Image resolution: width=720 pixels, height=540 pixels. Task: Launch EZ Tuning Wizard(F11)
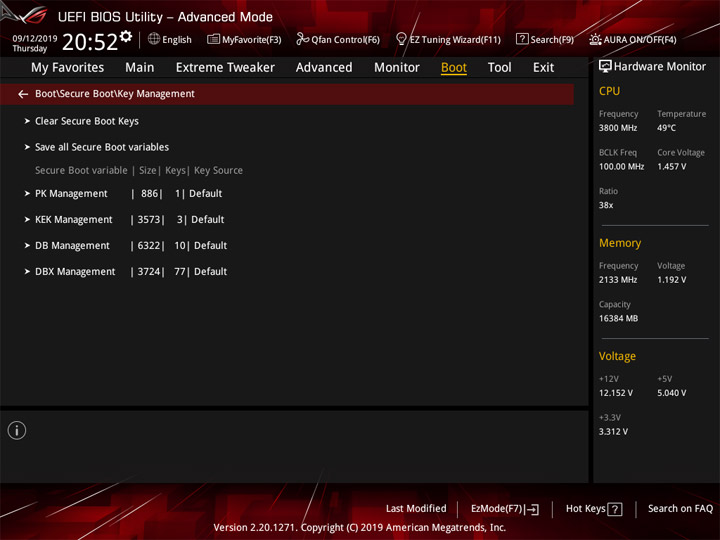tap(455, 39)
